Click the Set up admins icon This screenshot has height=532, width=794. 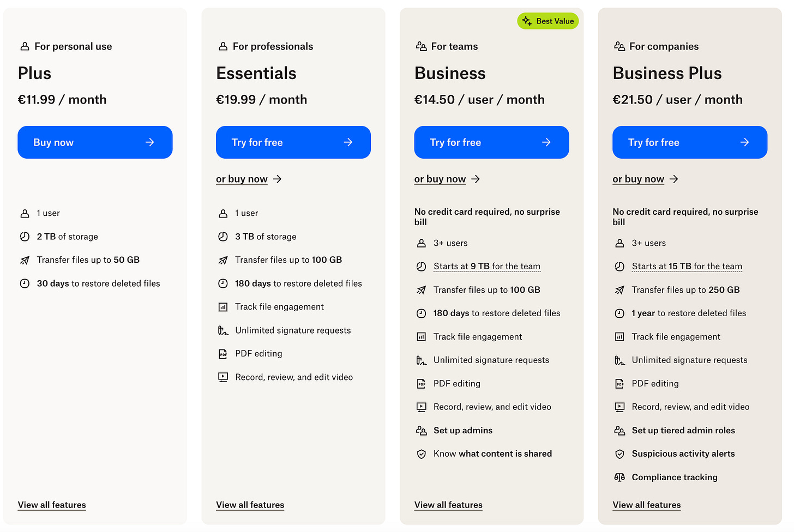pos(421,431)
